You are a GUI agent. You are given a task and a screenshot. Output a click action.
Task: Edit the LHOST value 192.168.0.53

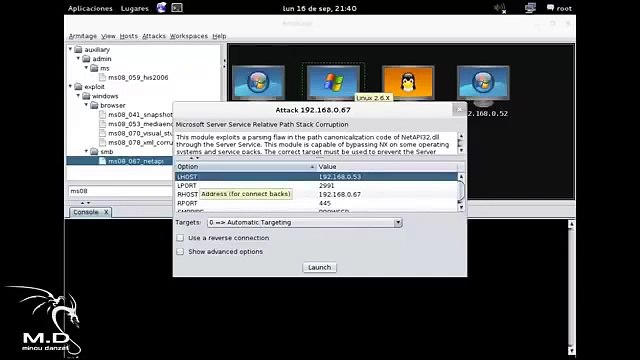tap(340, 177)
